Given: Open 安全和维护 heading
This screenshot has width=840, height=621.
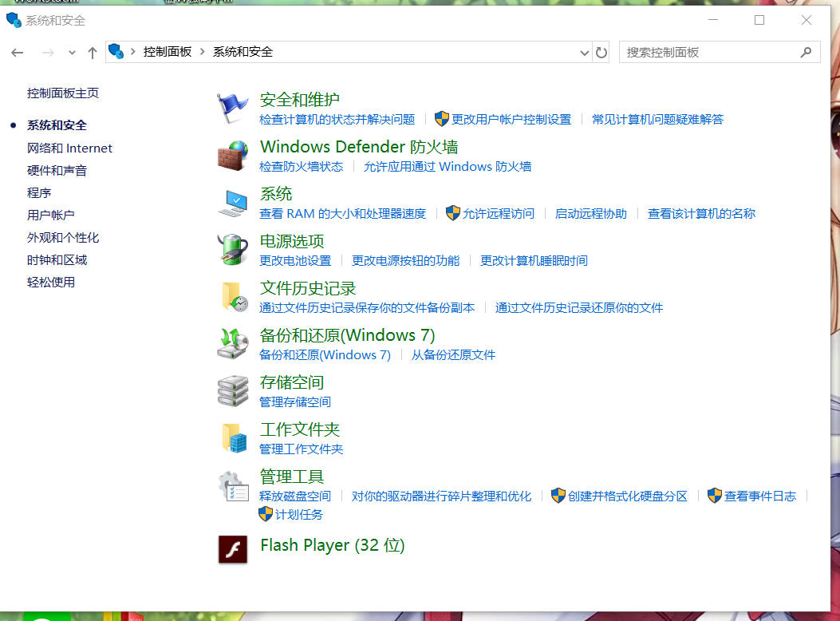Looking at the screenshot, I should [299, 100].
